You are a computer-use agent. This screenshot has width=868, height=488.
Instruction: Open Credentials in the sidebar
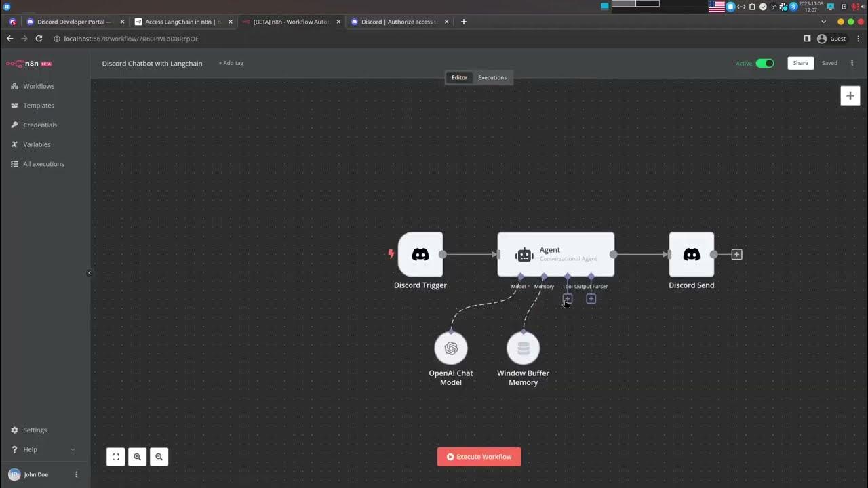[40, 125]
